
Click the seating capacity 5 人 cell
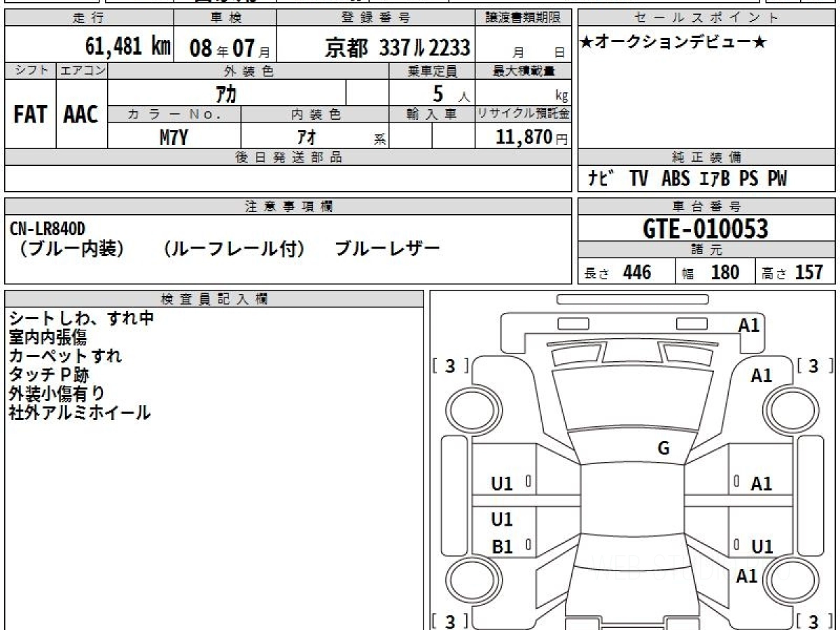[x=432, y=93]
